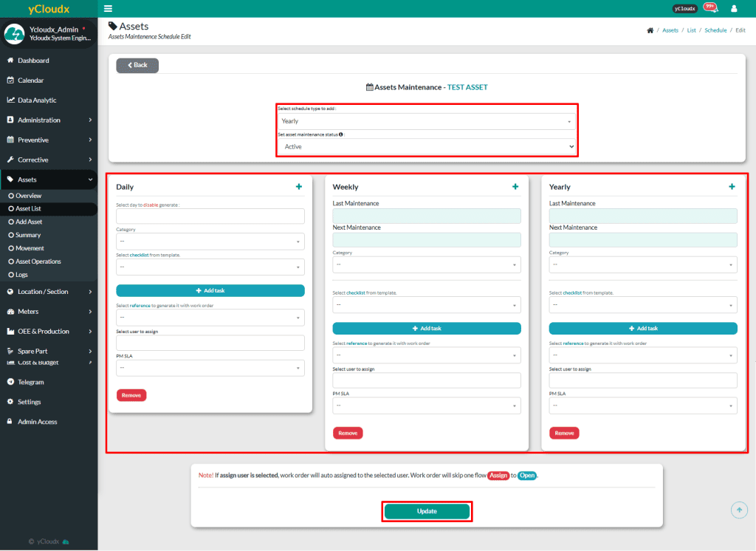The height and width of the screenshot is (551, 756).
Task: Click the hamburger menu icon in top bar
Action: 109,9
